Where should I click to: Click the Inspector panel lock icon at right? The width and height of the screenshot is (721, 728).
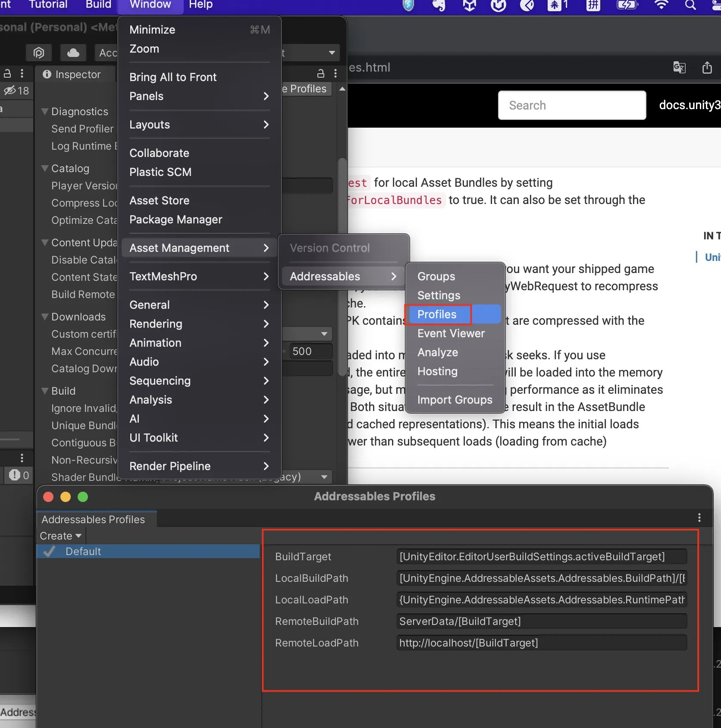[320, 73]
